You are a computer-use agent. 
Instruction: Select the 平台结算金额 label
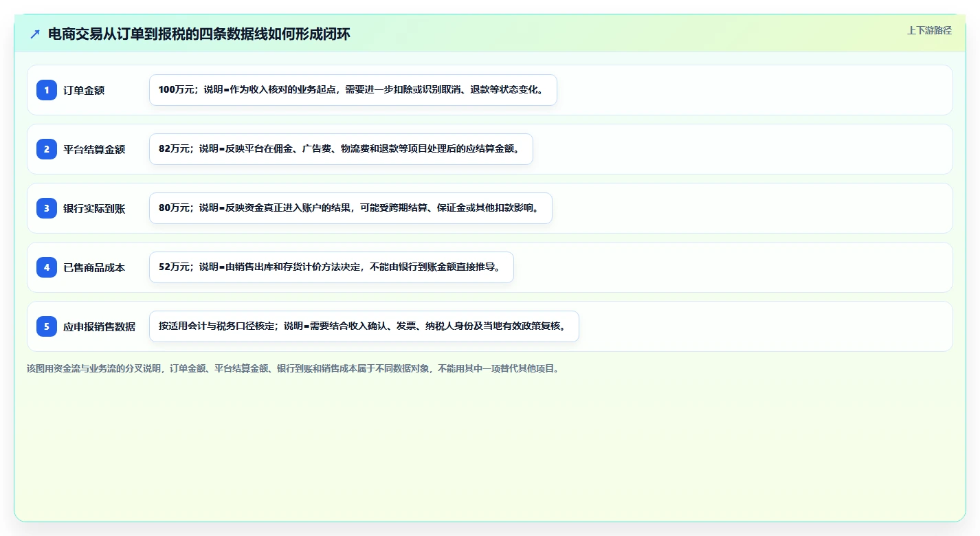point(94,149)
